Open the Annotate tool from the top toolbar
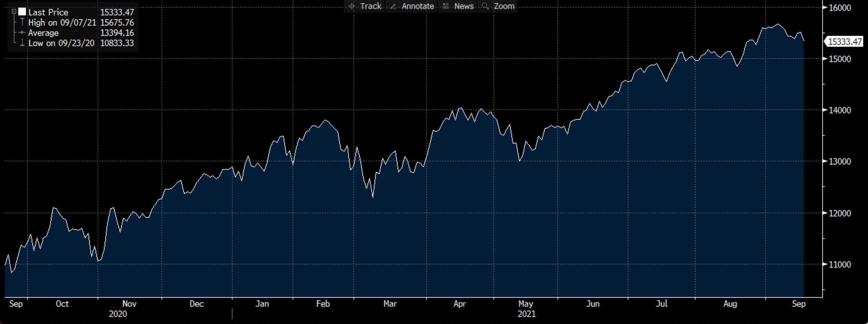Image resolution: width=868 pixels, height=324 pixels. click(x=417, y=6)
